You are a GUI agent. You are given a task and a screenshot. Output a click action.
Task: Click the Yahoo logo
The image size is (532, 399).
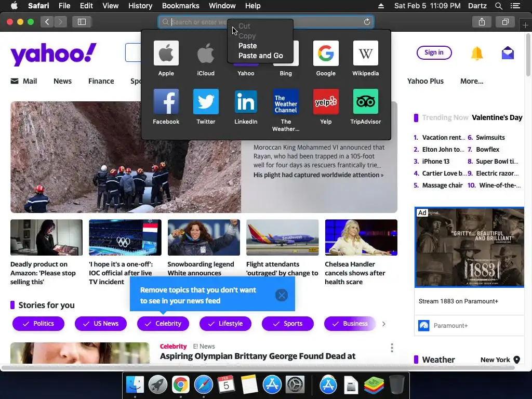(54, 54)
